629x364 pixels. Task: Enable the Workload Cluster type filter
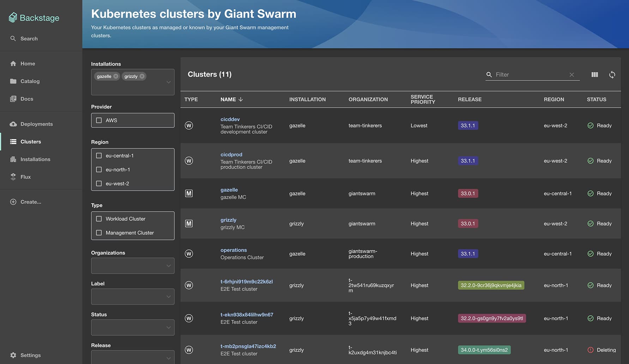(99, 218)
